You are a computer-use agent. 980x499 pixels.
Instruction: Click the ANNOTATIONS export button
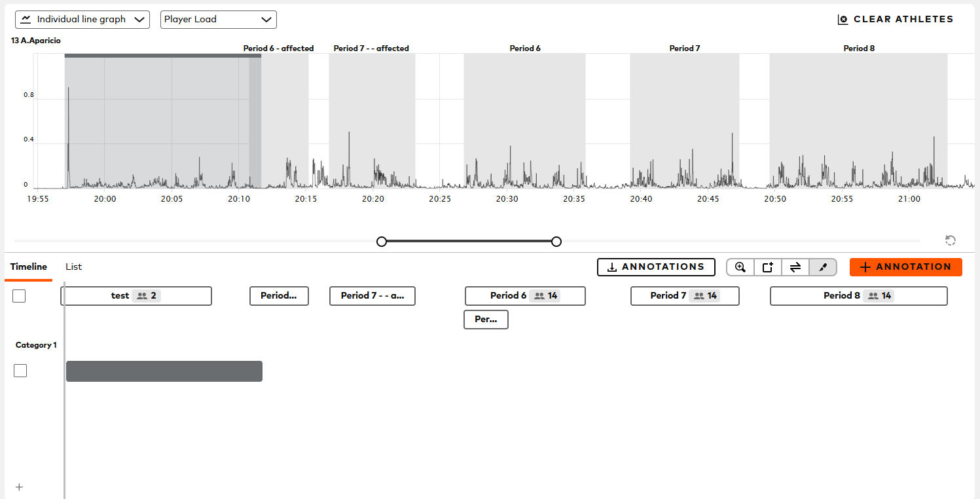click(x=656, y=267)
